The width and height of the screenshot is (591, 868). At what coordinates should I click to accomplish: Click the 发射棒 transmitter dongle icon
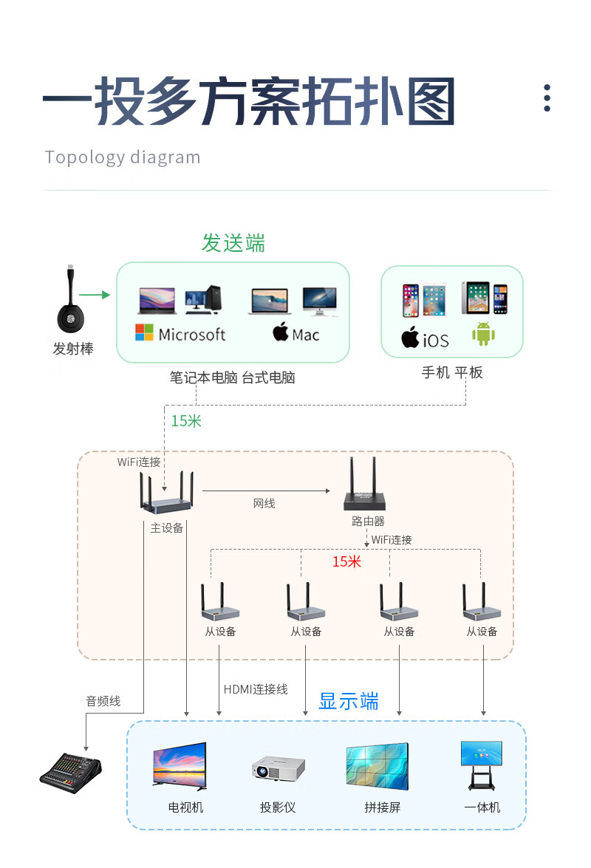click(x=71, y=299)
